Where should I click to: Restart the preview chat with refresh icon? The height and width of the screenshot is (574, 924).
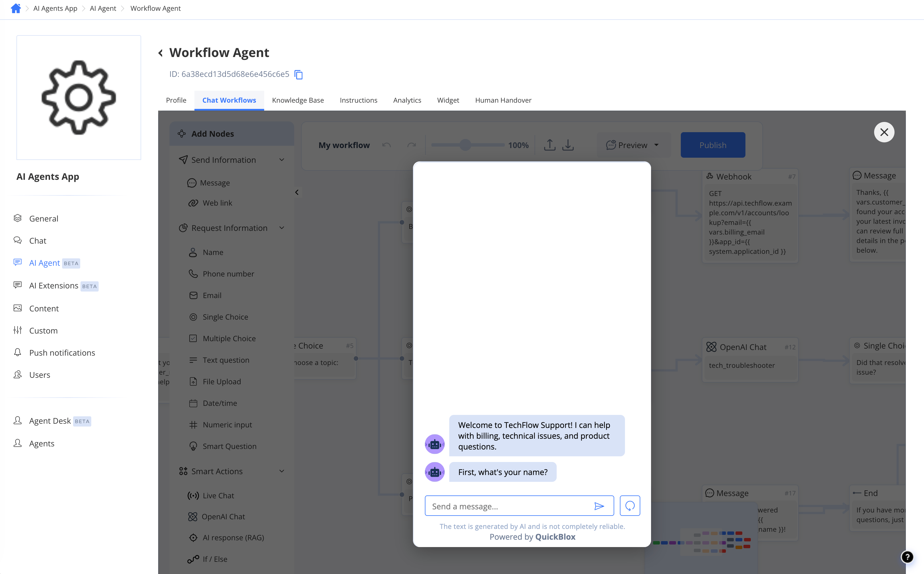point(630,506)
